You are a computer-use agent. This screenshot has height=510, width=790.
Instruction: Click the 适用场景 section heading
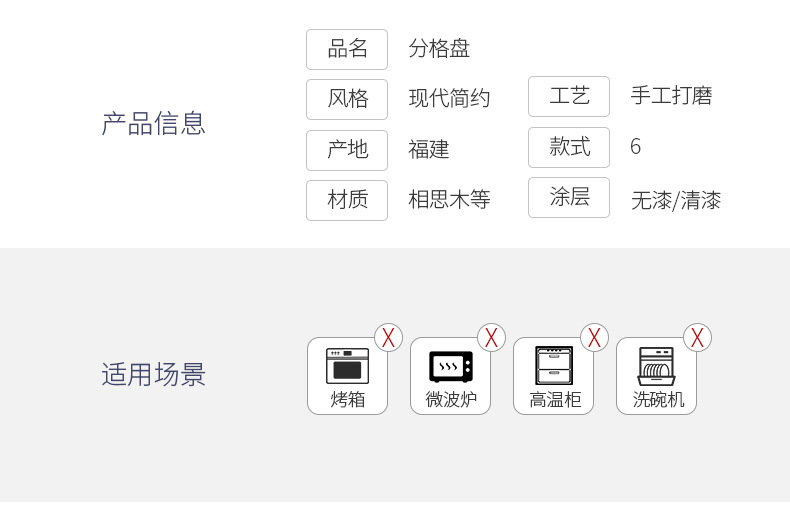pos(154,374)
